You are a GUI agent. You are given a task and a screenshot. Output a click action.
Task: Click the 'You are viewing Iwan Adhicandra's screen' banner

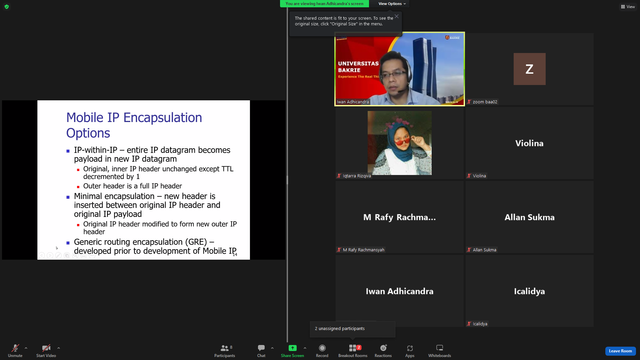click(324, 4)
